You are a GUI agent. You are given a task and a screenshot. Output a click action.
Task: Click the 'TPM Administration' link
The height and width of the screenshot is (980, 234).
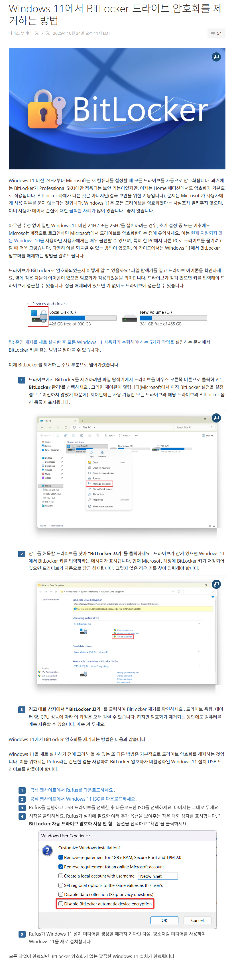coord(50,672)
